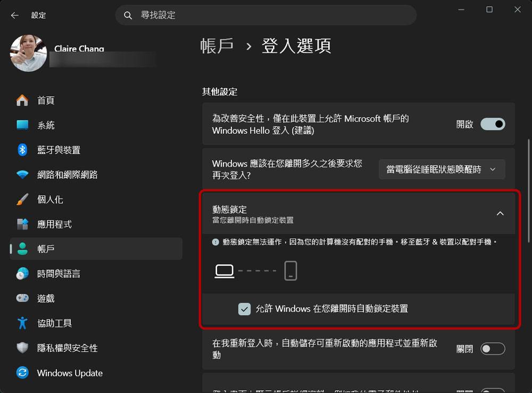
Task: Open 協助工具 settings
Action: click(x=96, y=323)
